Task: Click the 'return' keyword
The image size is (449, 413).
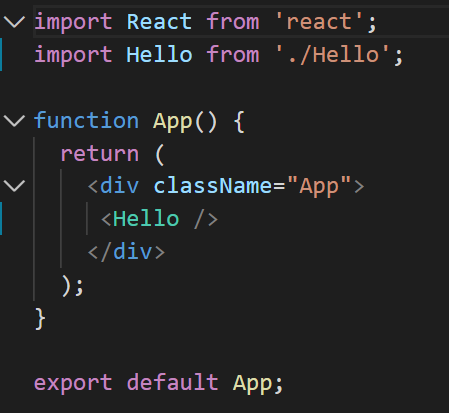Action: [x=100, y=153]
